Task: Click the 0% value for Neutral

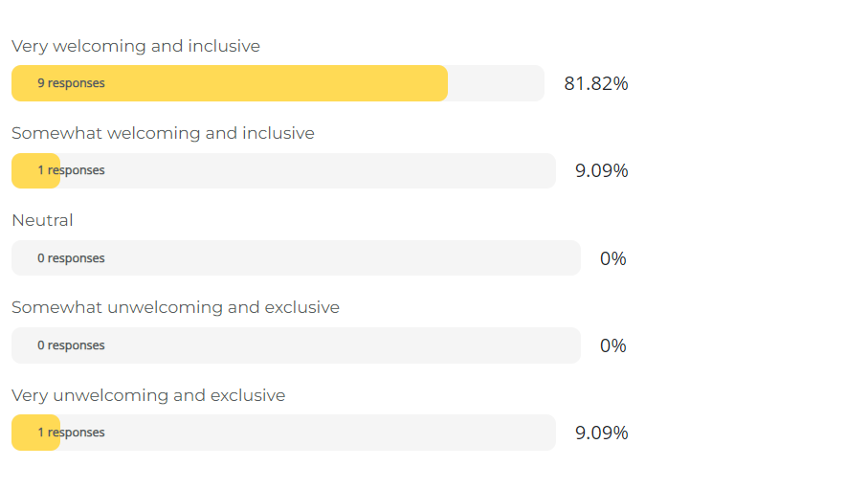Action: pyautogui.click(x=612, y=258)
